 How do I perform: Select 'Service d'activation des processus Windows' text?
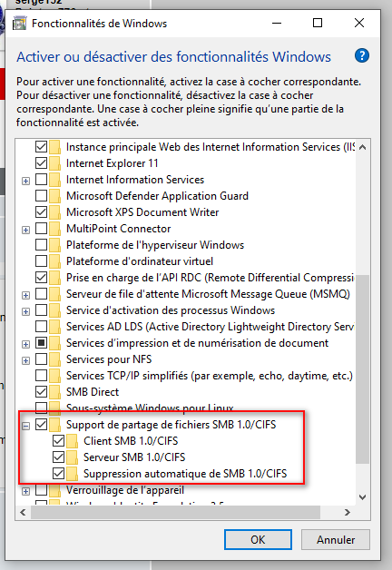point(171,310)
